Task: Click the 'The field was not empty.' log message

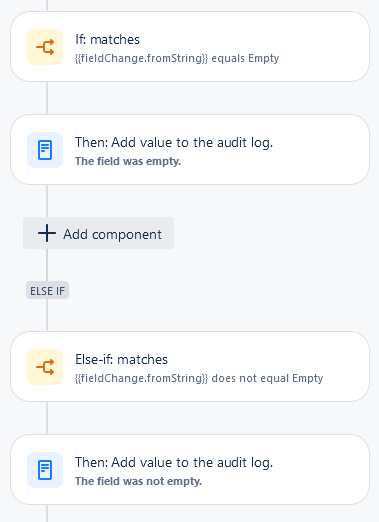Action: [x=138, y=481]
